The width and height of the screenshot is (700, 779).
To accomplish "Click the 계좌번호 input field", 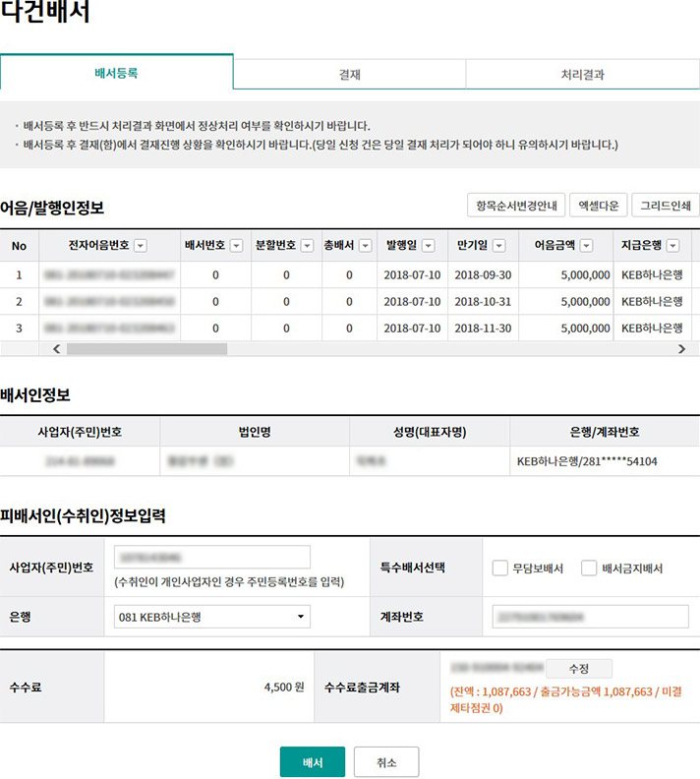I will coord(590,617).
